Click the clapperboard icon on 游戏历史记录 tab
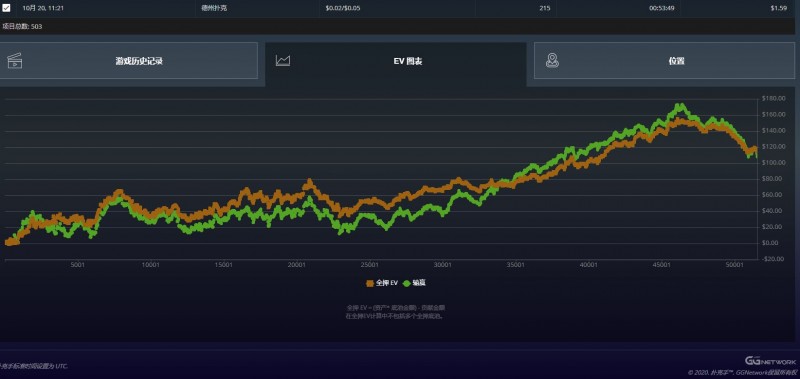The width and height of the screenshot is (800, 379). coord(15,61)
